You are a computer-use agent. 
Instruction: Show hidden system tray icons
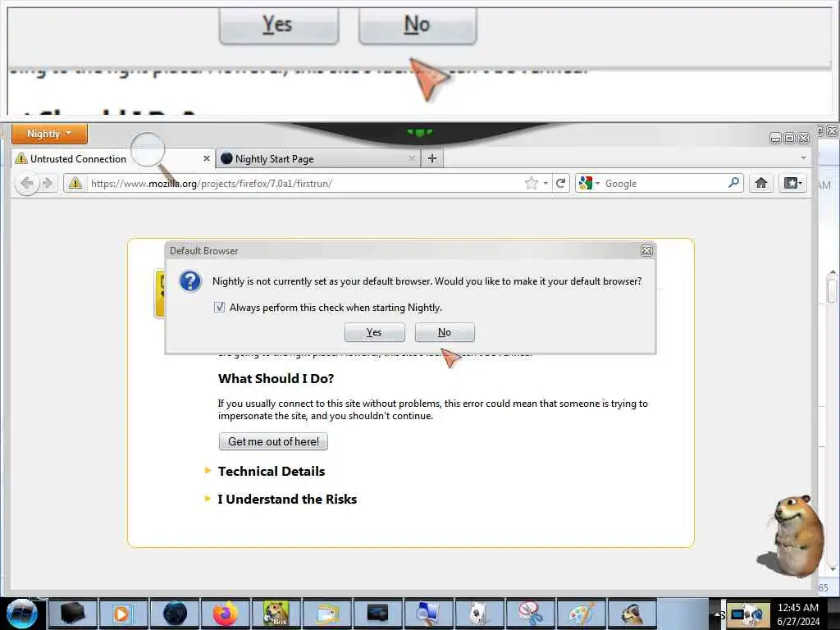(x=717, y=615)
